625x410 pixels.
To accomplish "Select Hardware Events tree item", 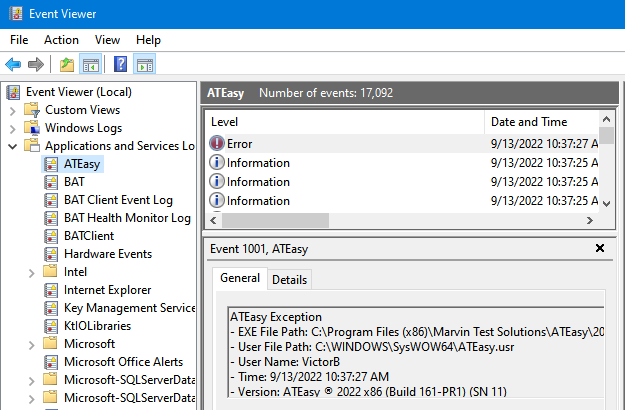I will [x=108, y=254].
